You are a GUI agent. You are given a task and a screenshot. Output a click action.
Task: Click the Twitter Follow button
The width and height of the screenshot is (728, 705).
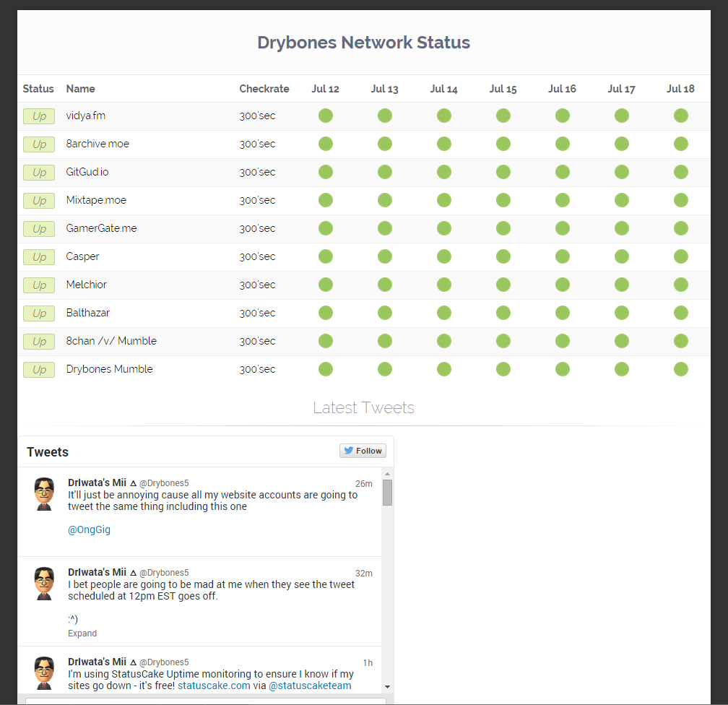pos(363,451)
